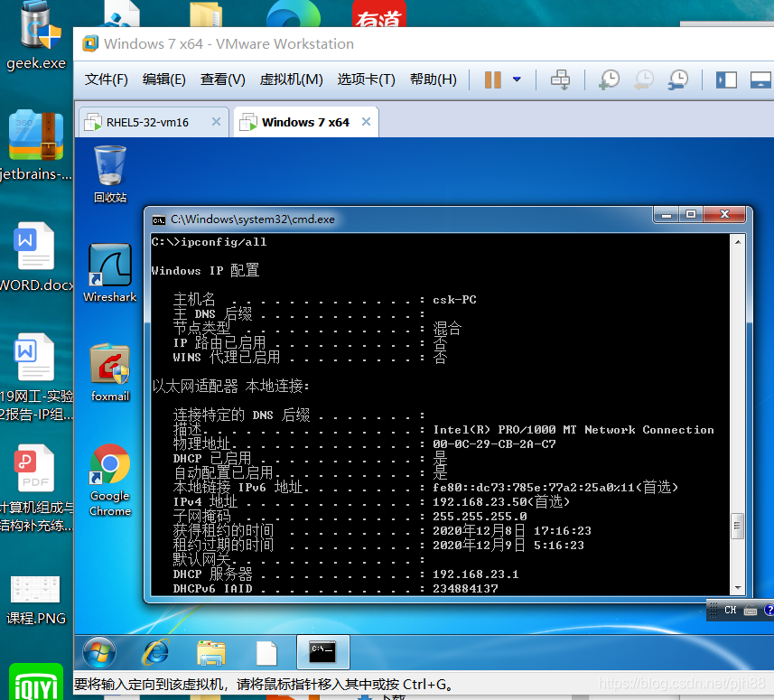
Task: Open the snapshot manager toolbar icon
Action: (x=678, y=79)
